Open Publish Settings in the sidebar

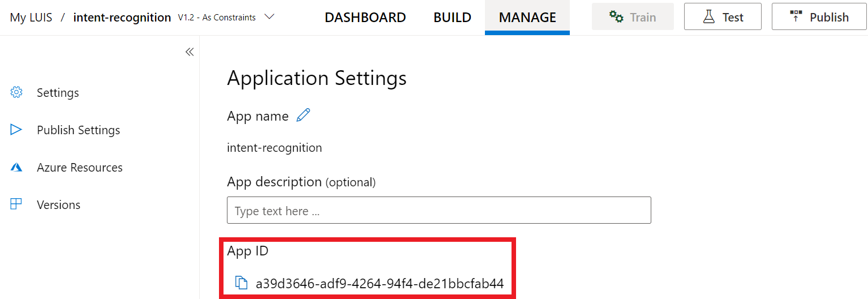pos(78,130)
